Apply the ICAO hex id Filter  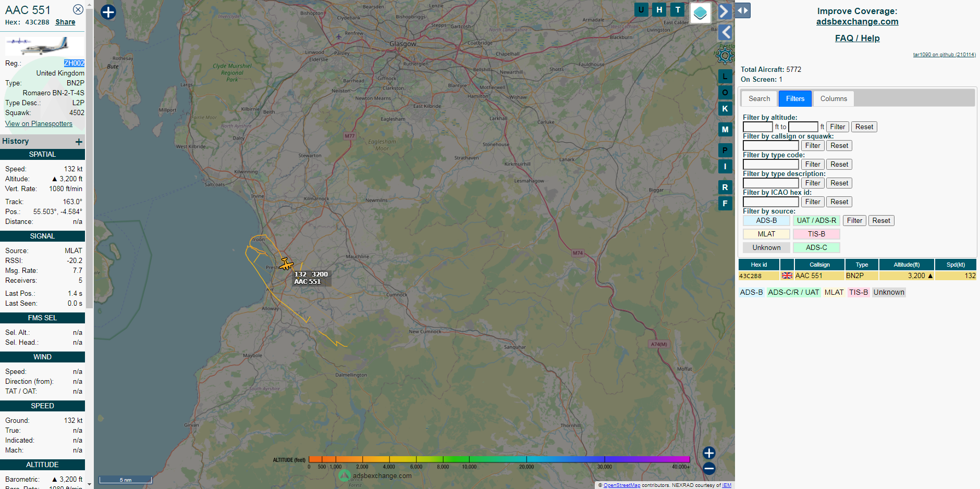click(812, 202)
